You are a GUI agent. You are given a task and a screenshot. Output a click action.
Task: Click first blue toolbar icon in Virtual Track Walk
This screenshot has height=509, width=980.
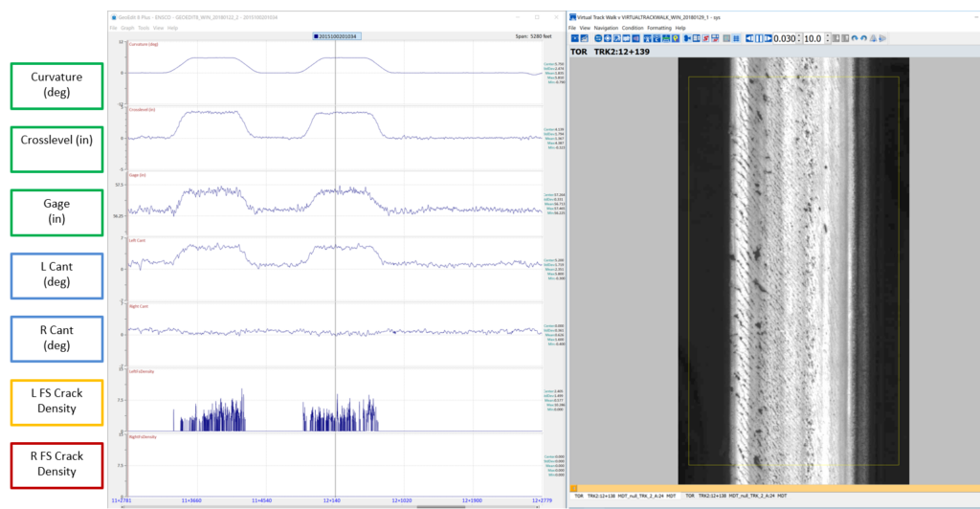point(575,38)
